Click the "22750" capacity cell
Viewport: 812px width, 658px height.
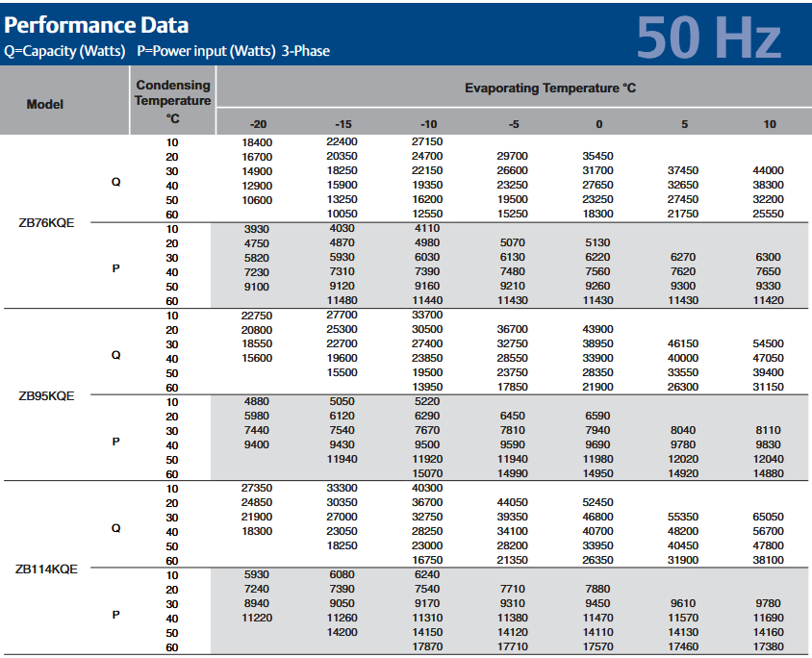(257, 316)
